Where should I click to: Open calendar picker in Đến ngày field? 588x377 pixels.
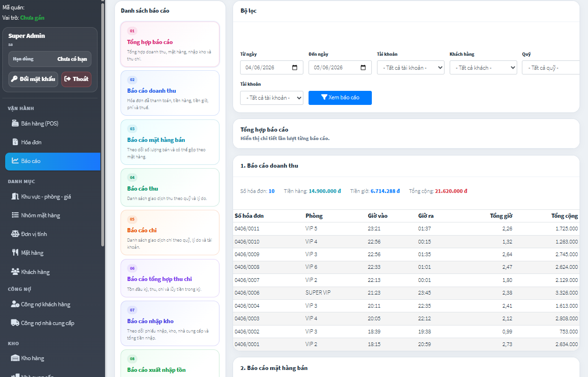[x=363, y=67]
